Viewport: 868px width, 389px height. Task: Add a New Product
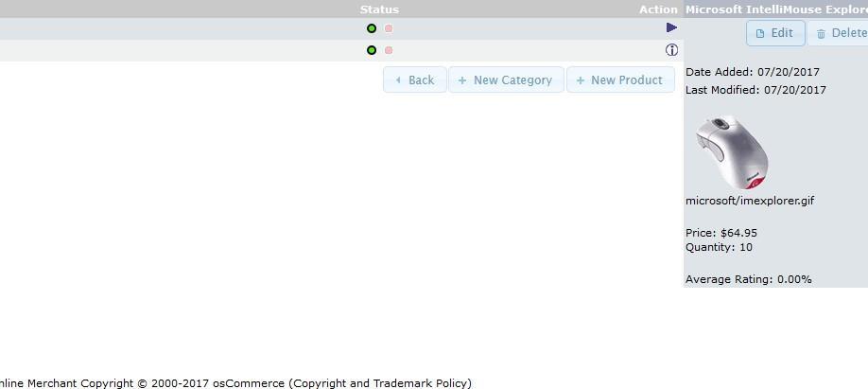click(x=620, y=80)
